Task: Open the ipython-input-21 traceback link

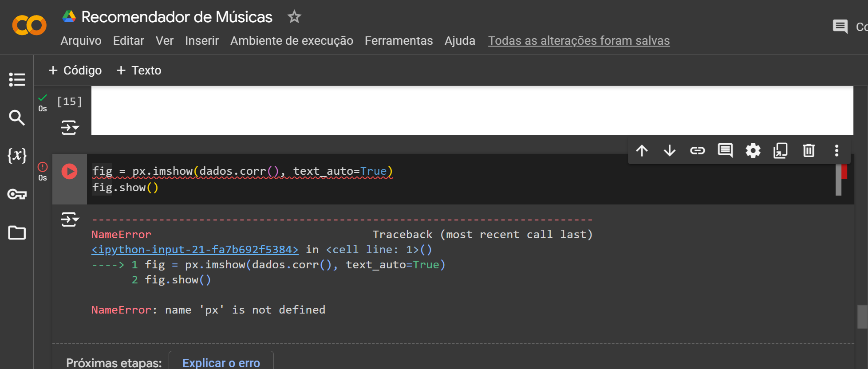Action: tap(195, 250)
